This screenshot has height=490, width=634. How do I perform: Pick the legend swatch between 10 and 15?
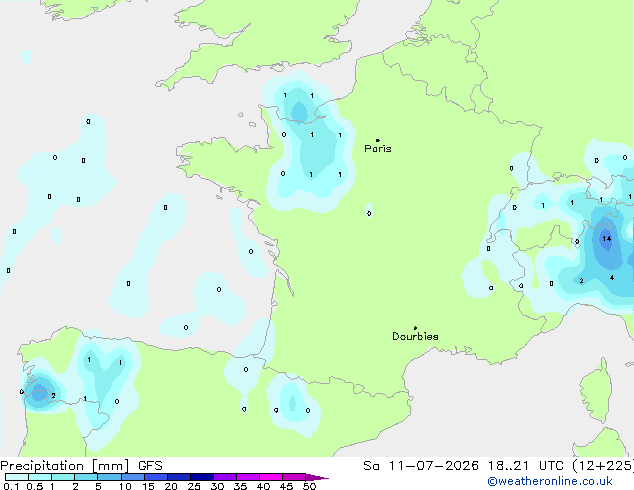click(x=133, y=477)
